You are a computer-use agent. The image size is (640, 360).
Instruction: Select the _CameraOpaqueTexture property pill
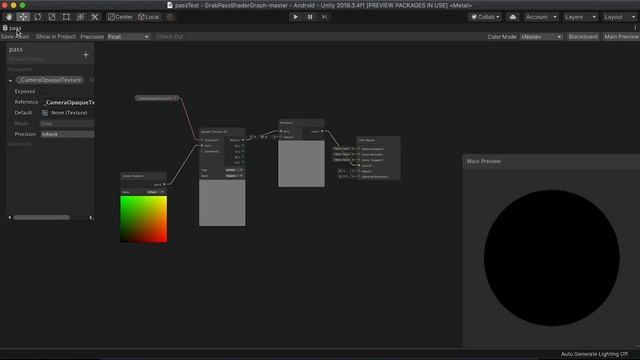coord(50,80)
